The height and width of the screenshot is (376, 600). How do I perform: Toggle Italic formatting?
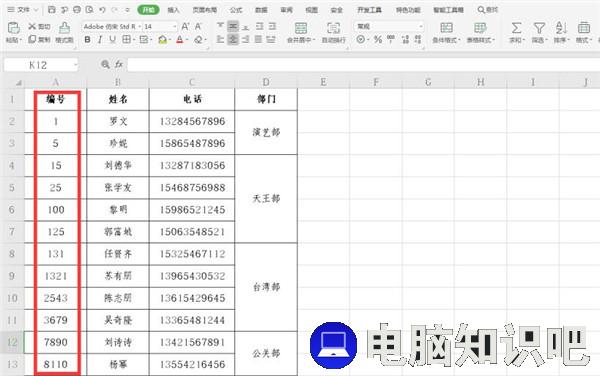pyautogui.click(x=100, y=39)
